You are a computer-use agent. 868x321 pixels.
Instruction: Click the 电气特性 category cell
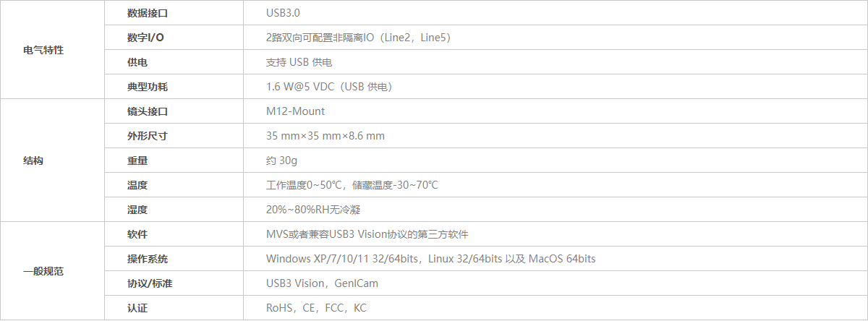tap(43, 50)
